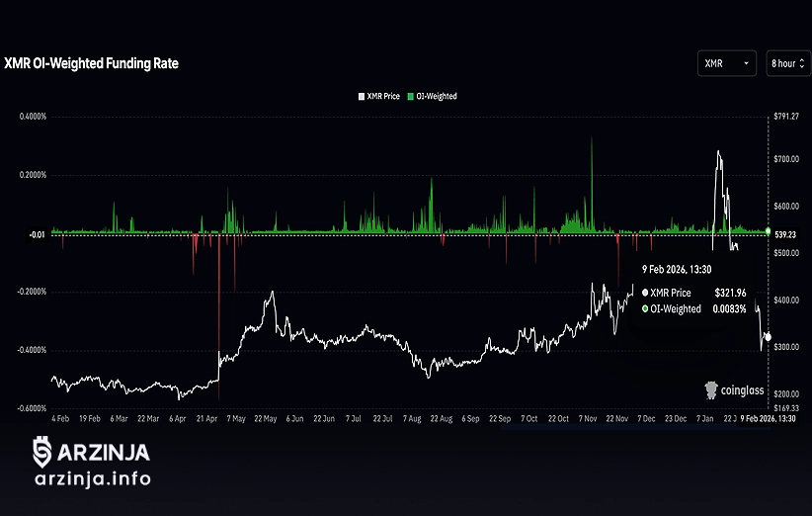
Task: Click the ARZINJA brand name text
Action: click(x=106, y=454)
